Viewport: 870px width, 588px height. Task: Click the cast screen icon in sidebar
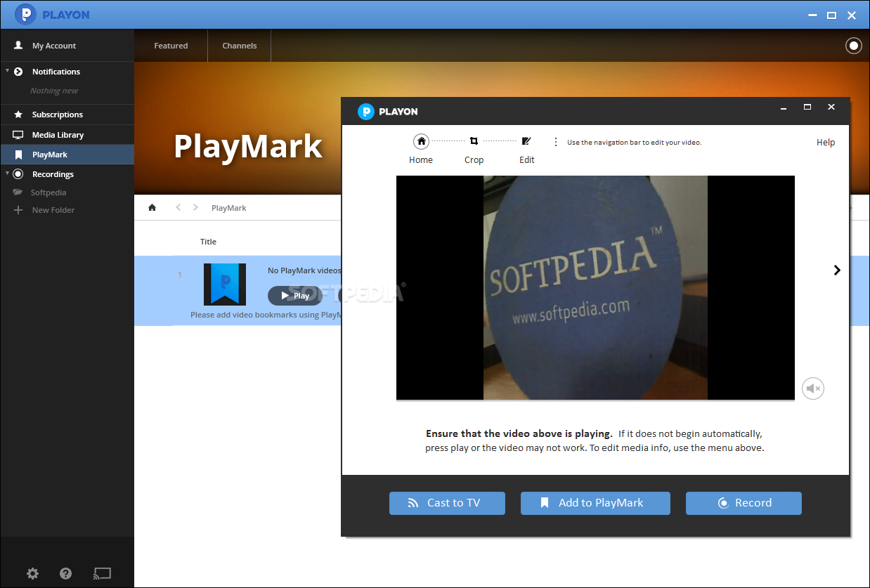click(x=102, y=573)
